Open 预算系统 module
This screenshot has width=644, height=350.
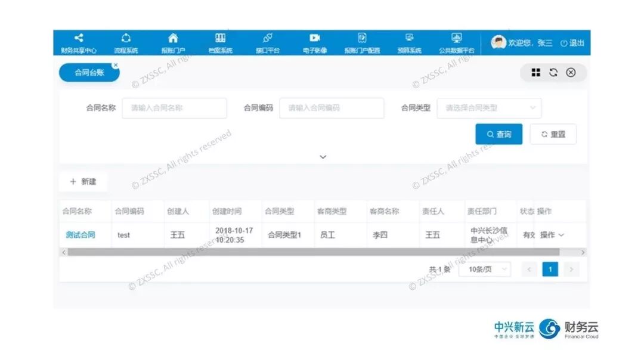pyautogui.click(x=409, y=43)
